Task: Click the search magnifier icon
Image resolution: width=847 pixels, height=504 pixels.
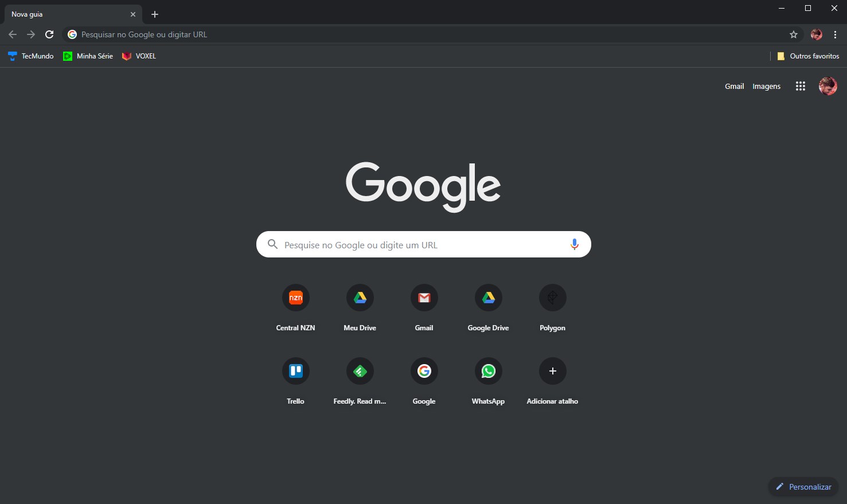Action: click(x=273, y=244)
